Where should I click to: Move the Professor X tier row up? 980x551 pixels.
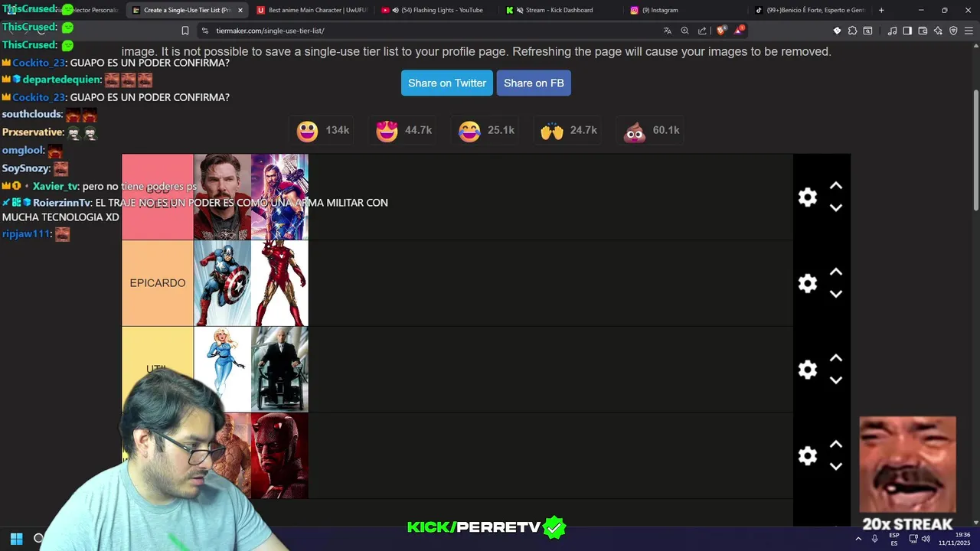click(836, 358)
